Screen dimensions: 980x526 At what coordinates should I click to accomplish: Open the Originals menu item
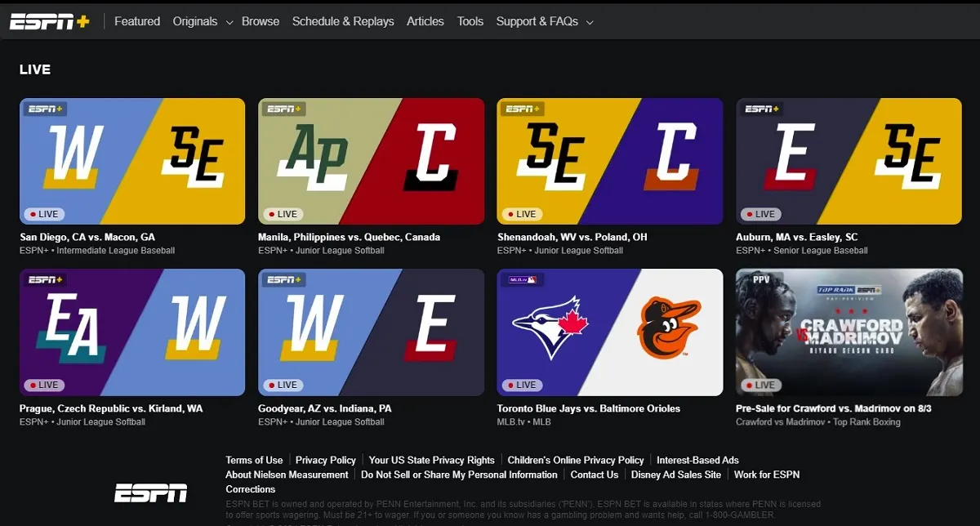click(195, 21)
